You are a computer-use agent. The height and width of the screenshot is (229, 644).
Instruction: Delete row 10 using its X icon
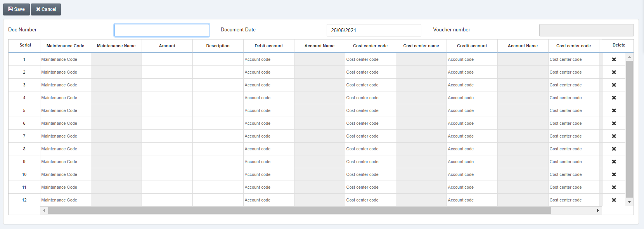tap(614, 174)
